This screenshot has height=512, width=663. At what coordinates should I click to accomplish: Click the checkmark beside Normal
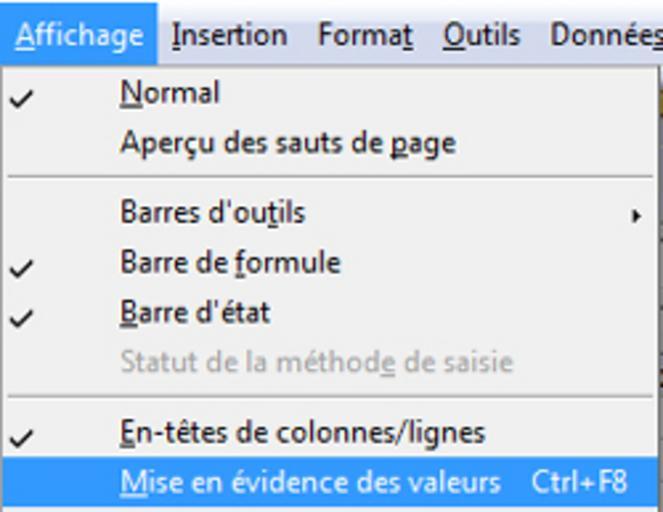tap(22, 98)
